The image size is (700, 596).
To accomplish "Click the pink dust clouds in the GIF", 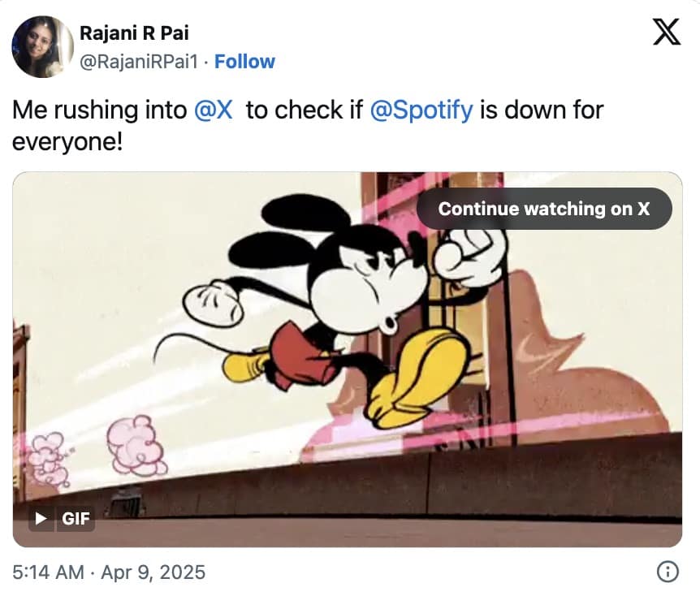I will point(134,445).
